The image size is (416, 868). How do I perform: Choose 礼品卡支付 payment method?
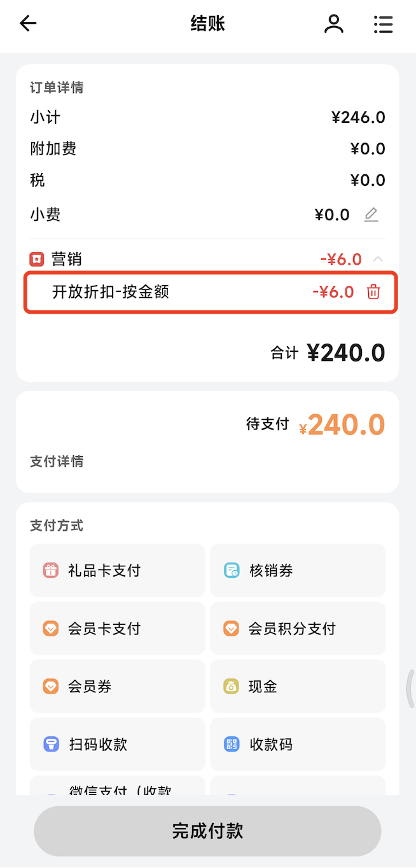117,570
